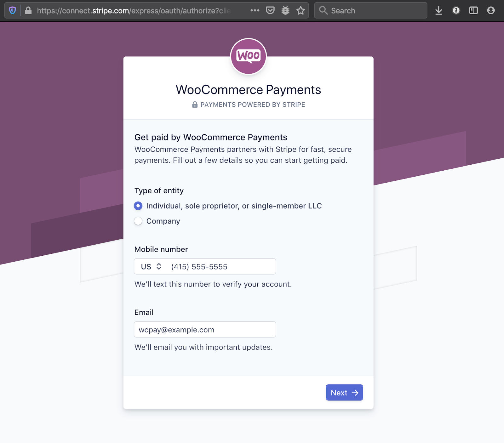This screenshot has height=443, width=504.
Task: Open the page actions three-dot menu
Action: (255, 11)
